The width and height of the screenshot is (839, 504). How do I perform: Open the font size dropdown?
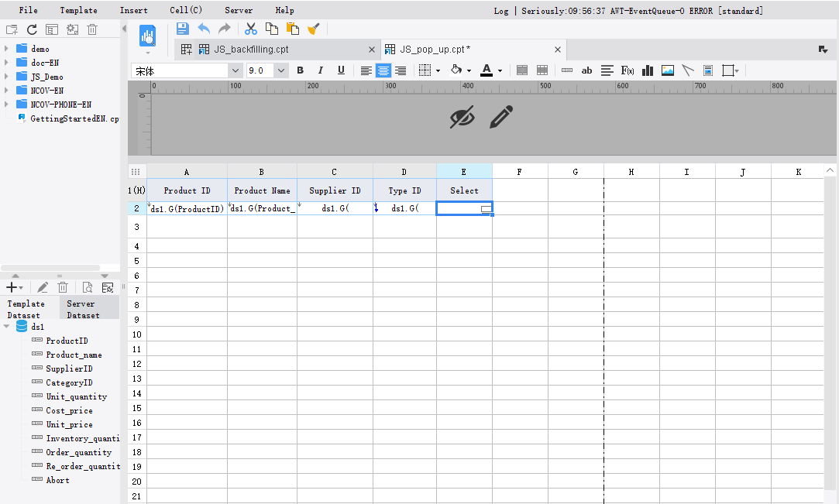click(280, 70)
